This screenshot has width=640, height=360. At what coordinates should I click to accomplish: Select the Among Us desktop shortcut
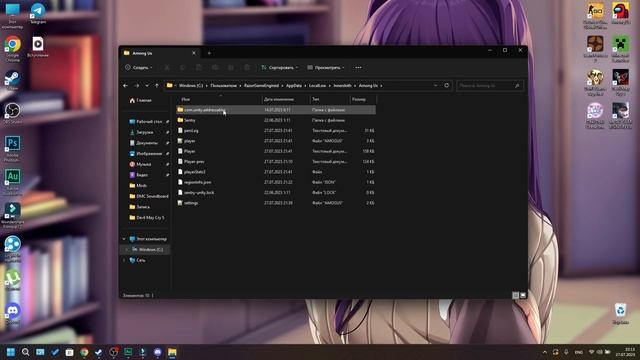pyautogui.click(x=620, y=14)
